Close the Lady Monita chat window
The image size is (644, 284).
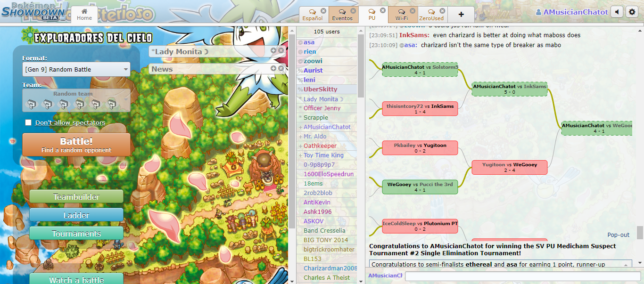point(281,50)
